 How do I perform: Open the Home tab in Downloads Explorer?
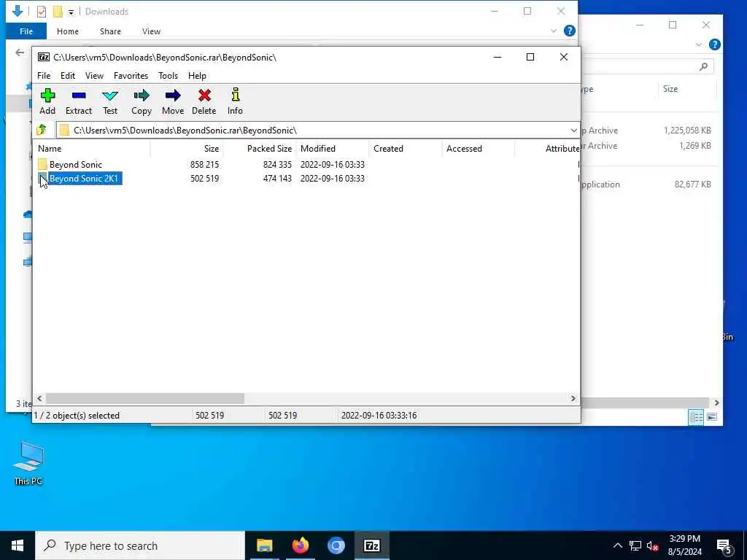tap(68, 31)
